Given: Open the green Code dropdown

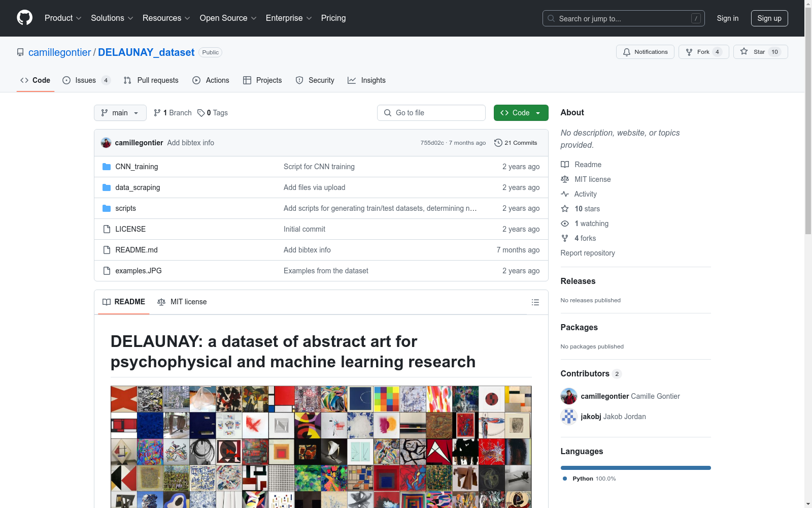Looking at the screenshot, I should click(x=521, y=113).
